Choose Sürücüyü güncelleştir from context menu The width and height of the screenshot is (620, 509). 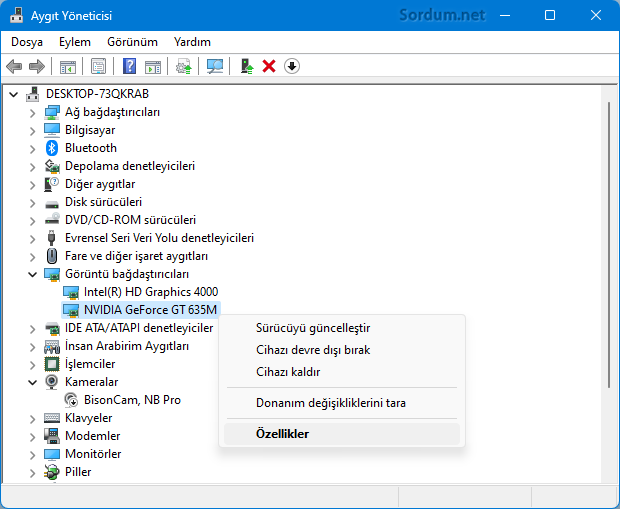(342, 328)
